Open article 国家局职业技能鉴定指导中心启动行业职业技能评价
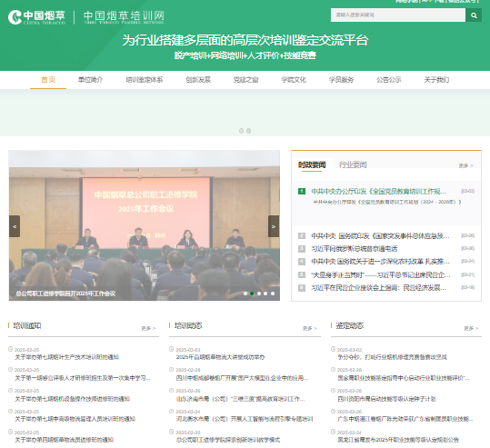 [x=404, y=378]
